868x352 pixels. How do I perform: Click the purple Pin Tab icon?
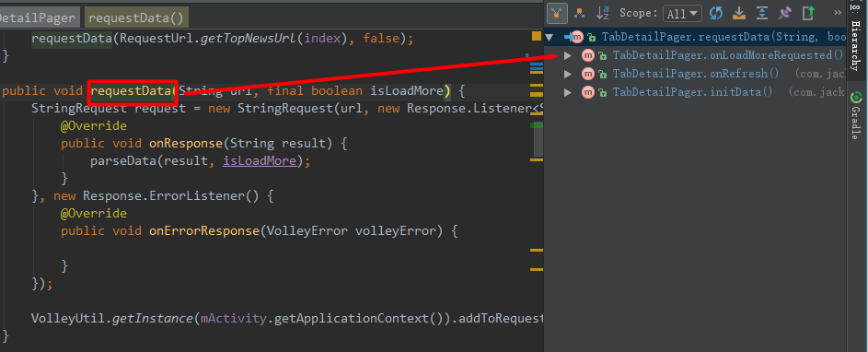pyautogui.click(x=785, y=13)
